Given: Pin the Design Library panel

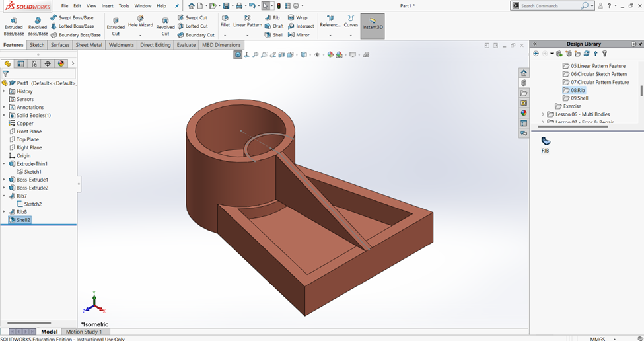Looking at the screenshot, I should point(639,44).
